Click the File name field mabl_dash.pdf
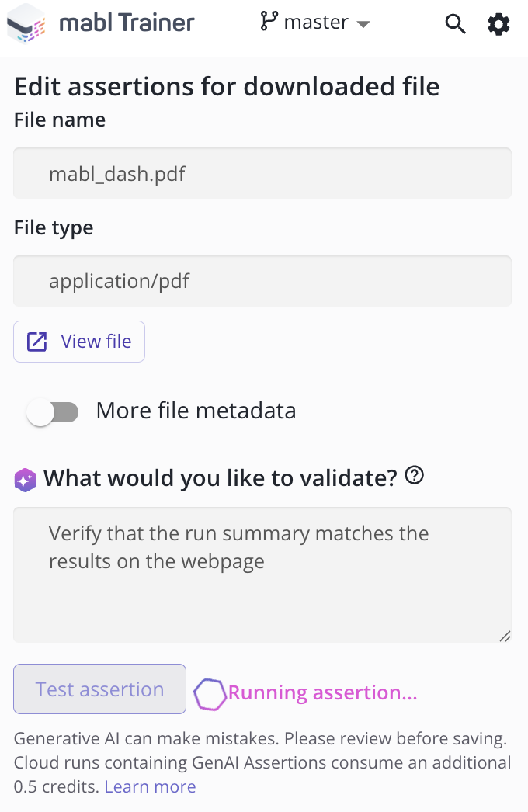The height and width of the screenshot is (812, 528). (x=262, y=173)
